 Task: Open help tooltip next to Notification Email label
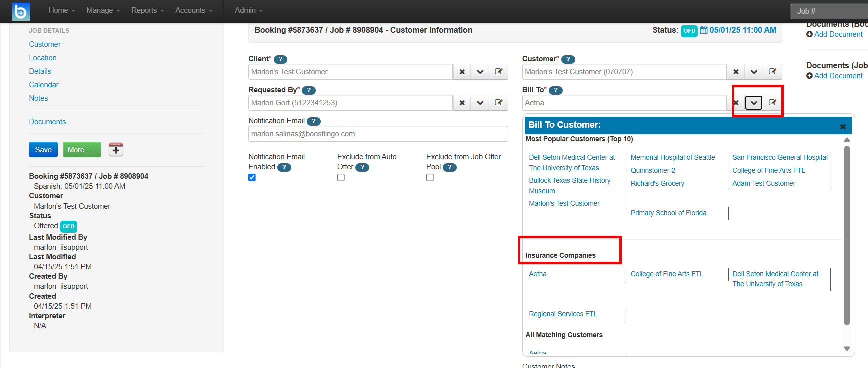(314, 121)
